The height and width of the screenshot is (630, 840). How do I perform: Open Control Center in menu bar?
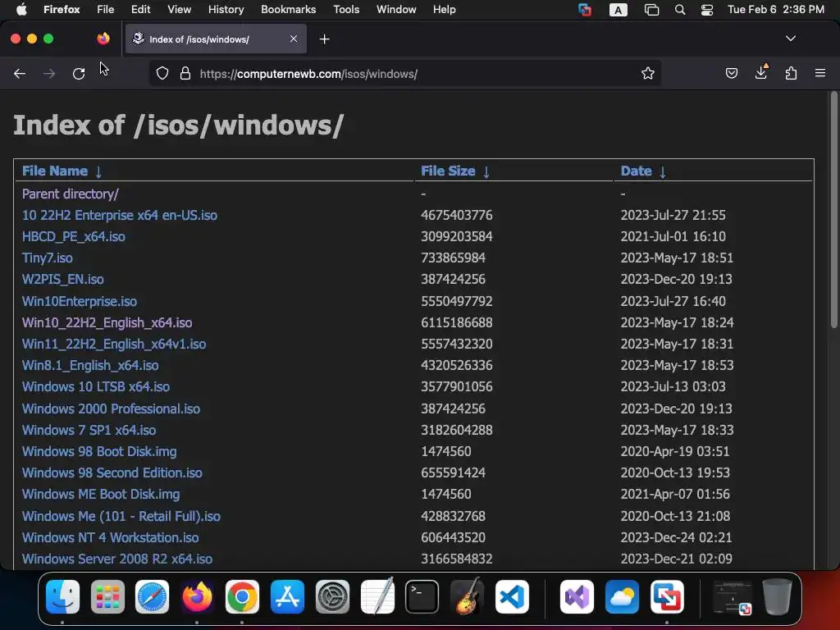[707, 10]
